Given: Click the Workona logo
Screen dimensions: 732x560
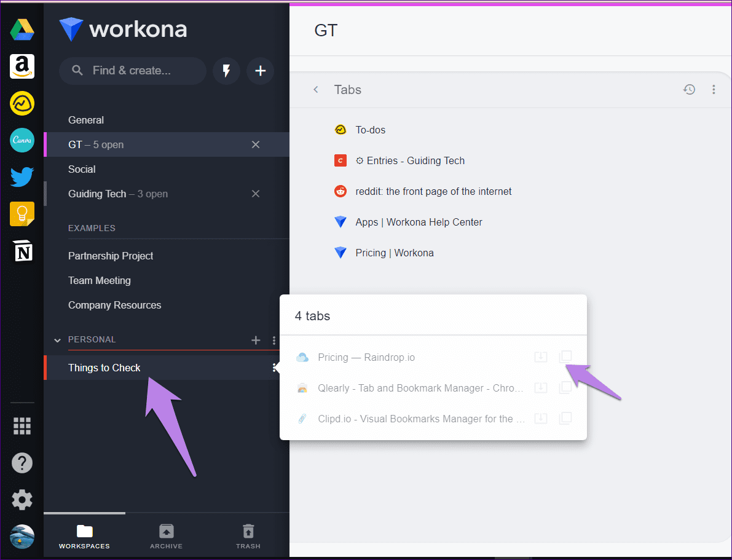Looking at the screenshot, I should (x=124, y=29).
